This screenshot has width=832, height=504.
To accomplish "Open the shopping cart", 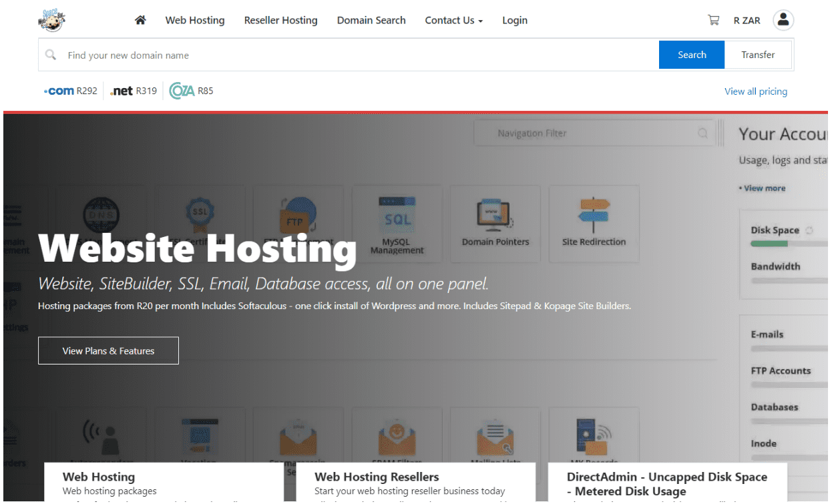I will click(x=714, y=20).
